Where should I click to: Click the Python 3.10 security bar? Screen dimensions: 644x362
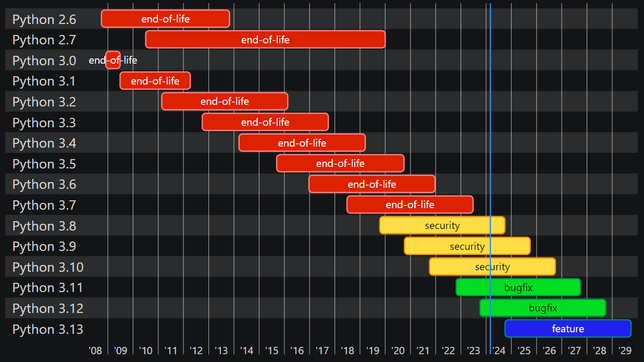(x=492, y=267)
